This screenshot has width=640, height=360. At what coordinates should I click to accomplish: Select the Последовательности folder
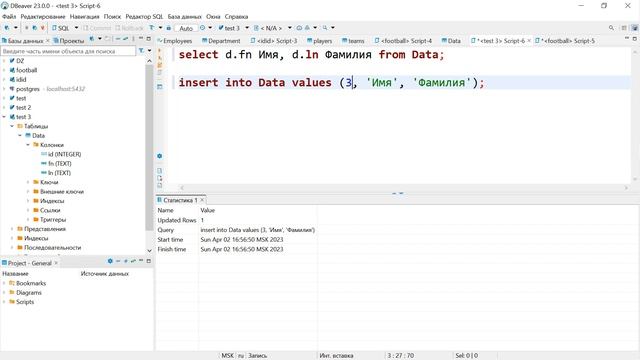pyautogui.click(x=49, y=248)
